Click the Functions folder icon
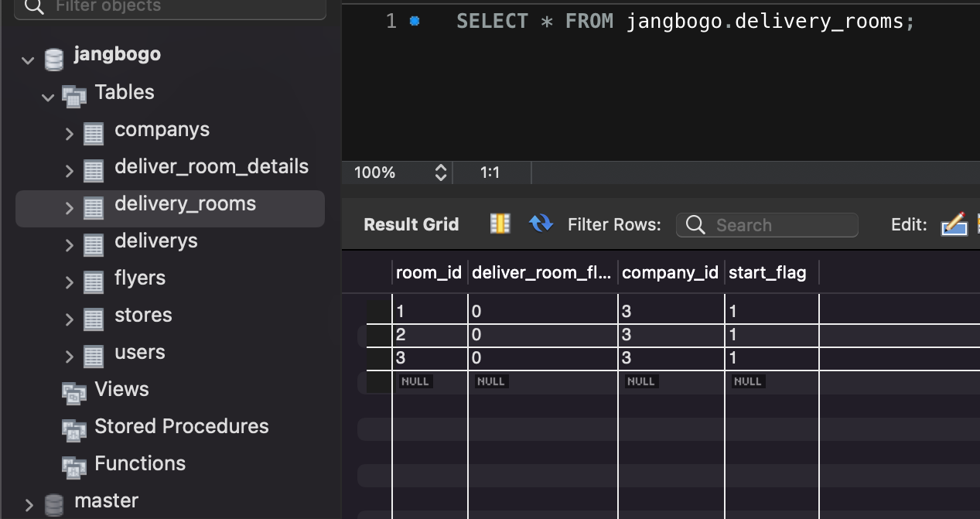Image resolution: width=980 pixels, height=519 pixels. pos(74,467)
